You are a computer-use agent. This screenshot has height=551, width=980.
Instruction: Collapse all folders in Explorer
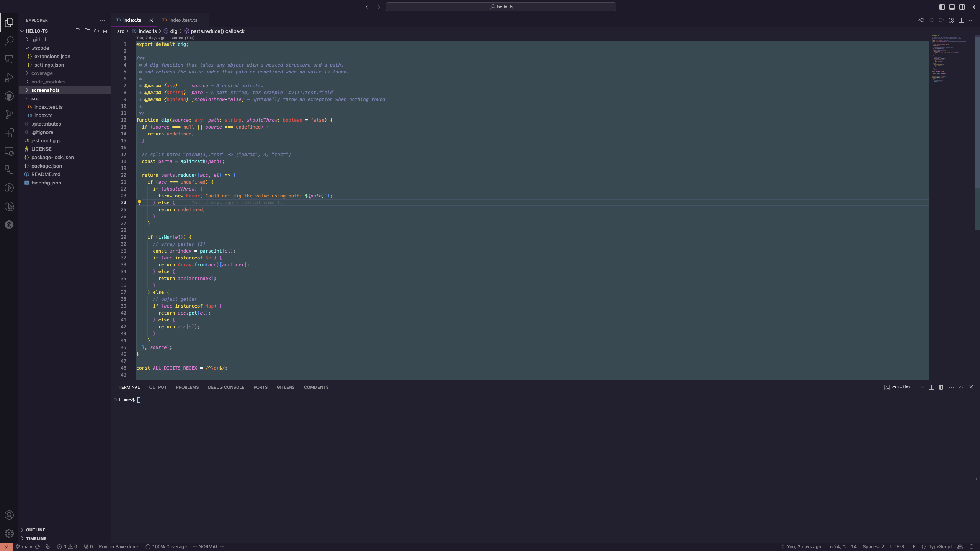(x=106, y=31)
